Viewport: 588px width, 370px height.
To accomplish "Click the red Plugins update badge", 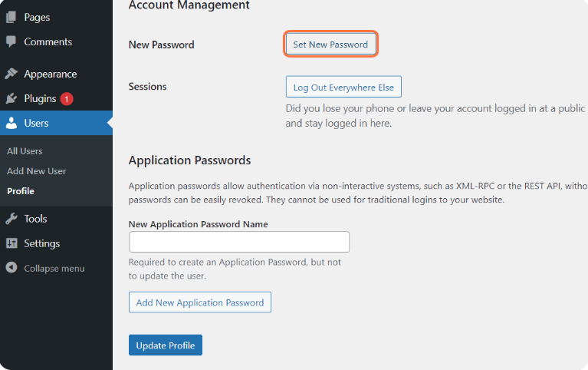I will coord(67,99).
